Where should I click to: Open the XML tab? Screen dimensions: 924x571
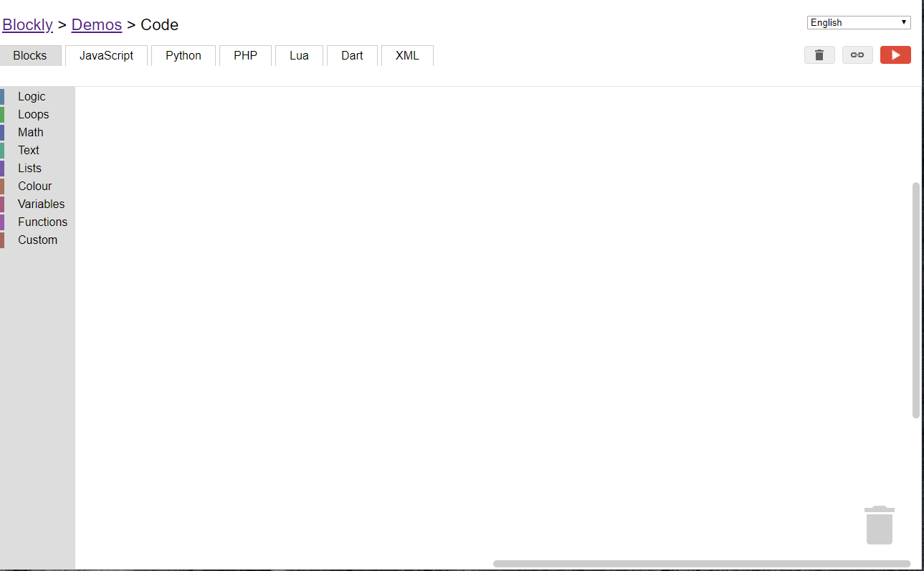[406, 55]
